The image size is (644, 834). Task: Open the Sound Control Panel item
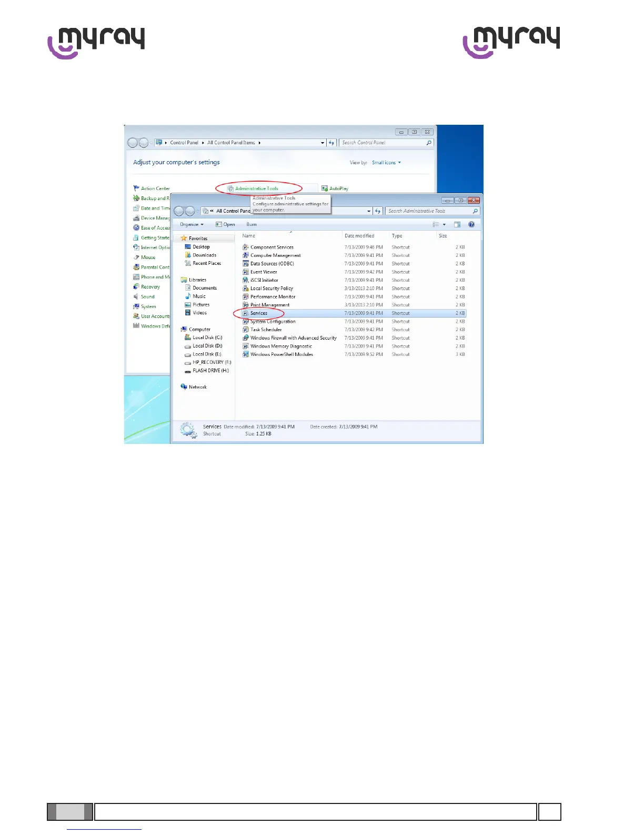(144, 297)
